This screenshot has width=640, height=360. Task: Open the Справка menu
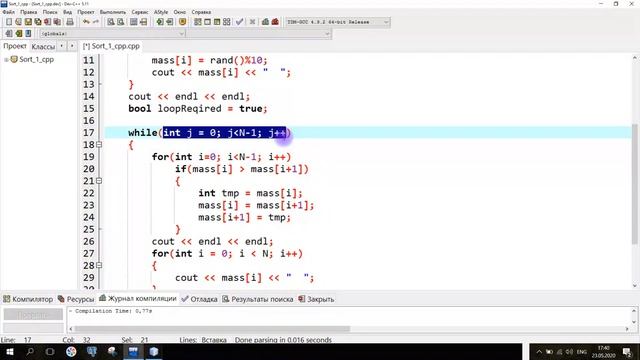[201, 12]
